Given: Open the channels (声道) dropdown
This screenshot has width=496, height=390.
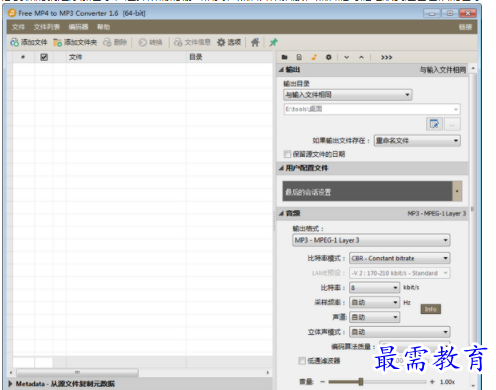Looking at the screenshot, I should tap(374, 317).
